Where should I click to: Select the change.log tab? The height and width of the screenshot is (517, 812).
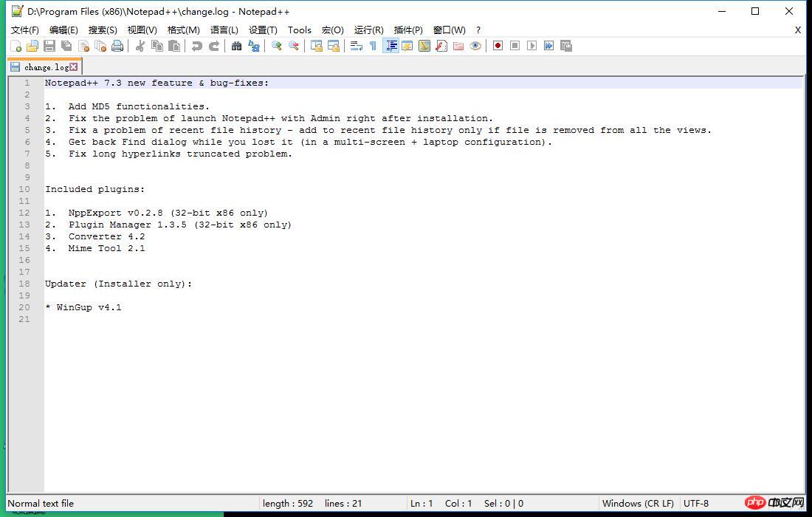[44, 66]
